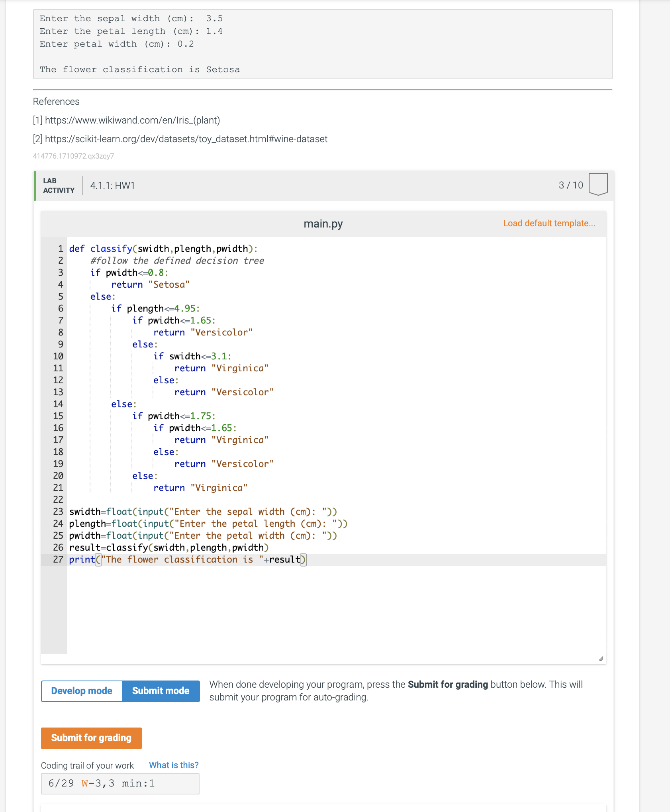670x812 pixels.
Task: Click line 26 result=classify(...) statement
Action: point(169,547)
